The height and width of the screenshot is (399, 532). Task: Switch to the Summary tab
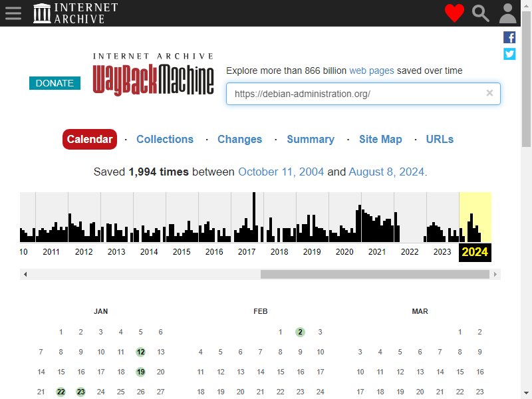(x=311, y=139)
